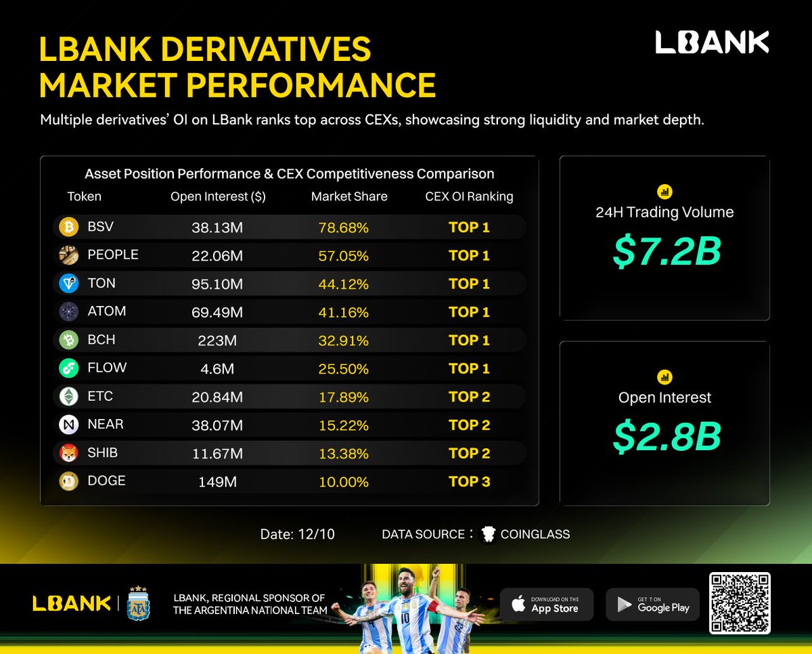The image size is (812, 654).
Task: Click the 25.50% market share value
Action: pos(344,369)
